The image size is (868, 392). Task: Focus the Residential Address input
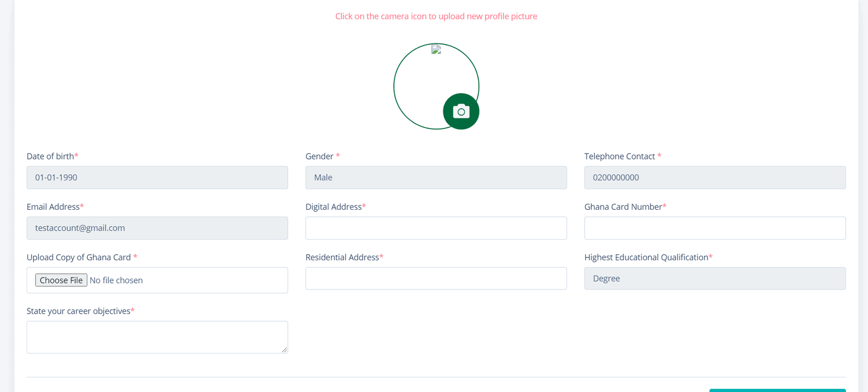coord(436,279)
